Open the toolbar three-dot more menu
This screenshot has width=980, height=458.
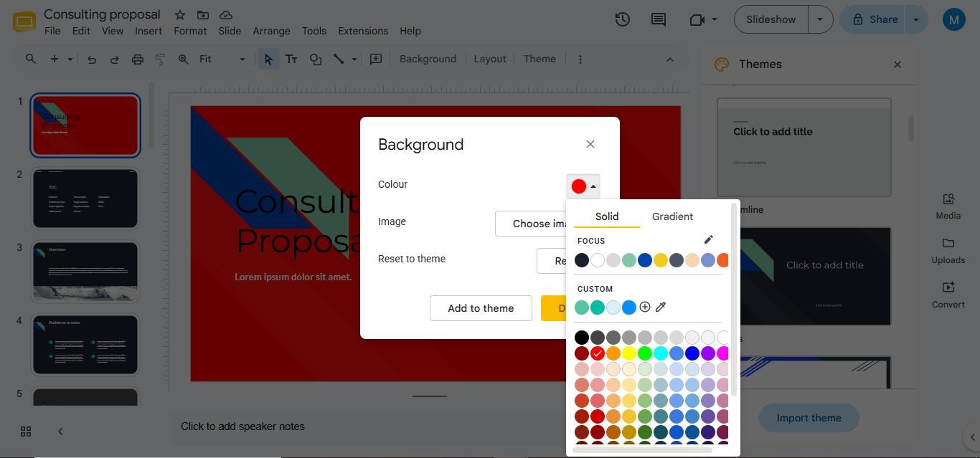580,59
